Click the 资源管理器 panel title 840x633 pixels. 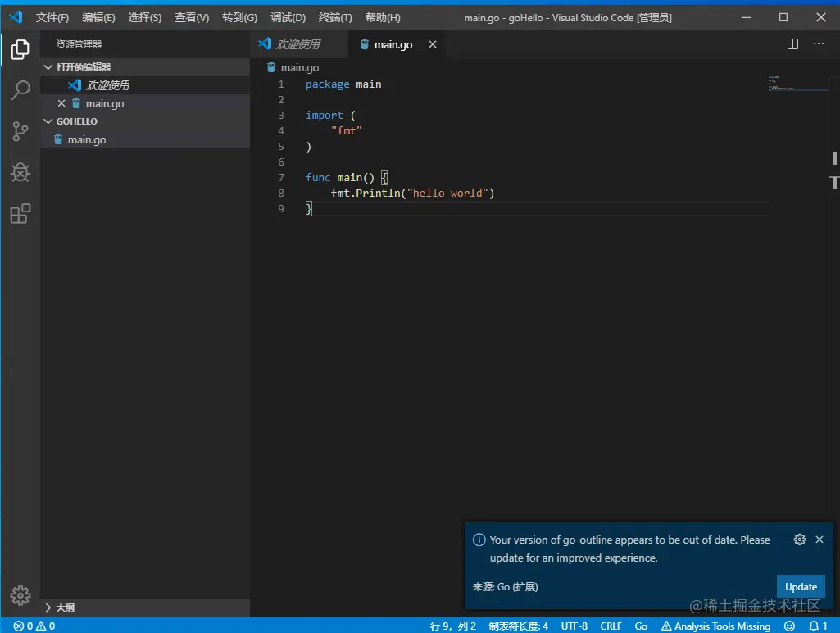point(79,44)
